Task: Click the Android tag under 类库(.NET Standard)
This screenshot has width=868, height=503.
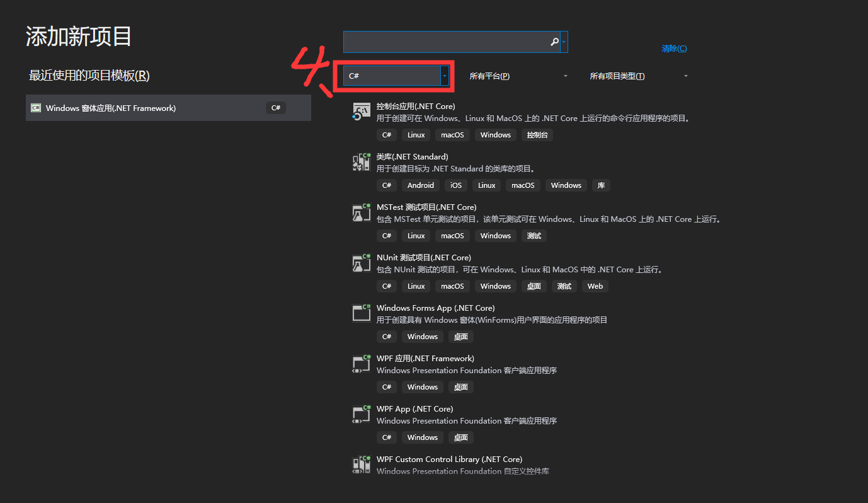Action: 420,185
